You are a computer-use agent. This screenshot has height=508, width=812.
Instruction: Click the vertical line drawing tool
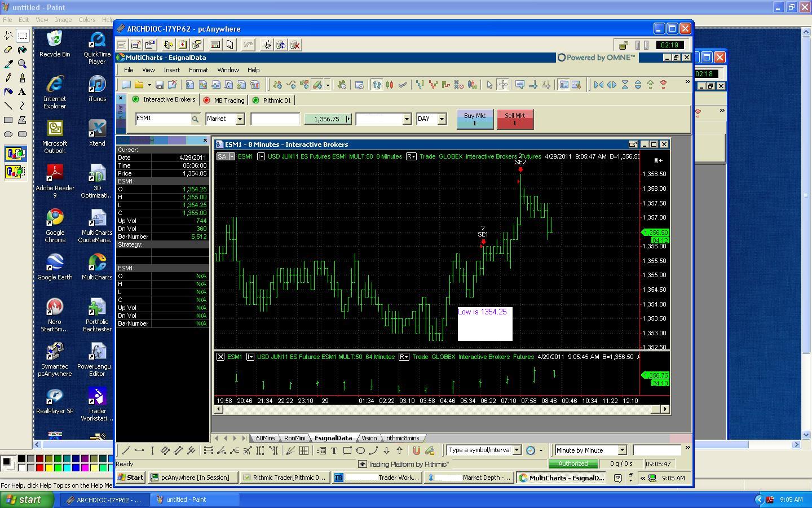pyautogui.click(x=152, y=450)
